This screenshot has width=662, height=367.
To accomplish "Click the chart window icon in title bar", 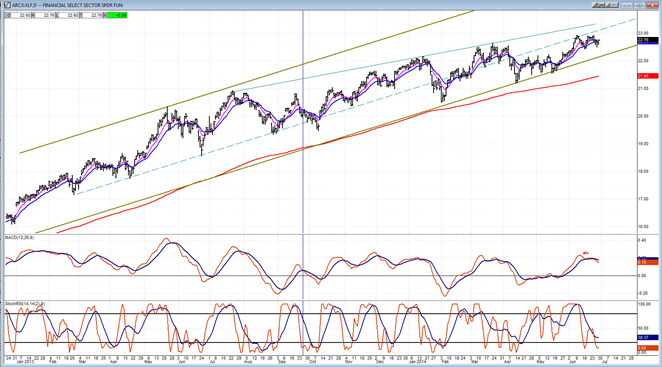I will tap(8, 5).
